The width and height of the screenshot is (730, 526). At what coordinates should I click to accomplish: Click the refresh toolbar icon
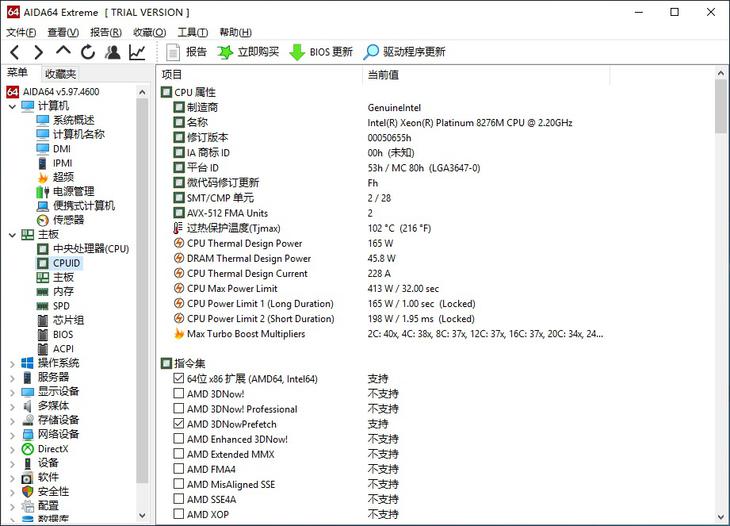[88, 52]
